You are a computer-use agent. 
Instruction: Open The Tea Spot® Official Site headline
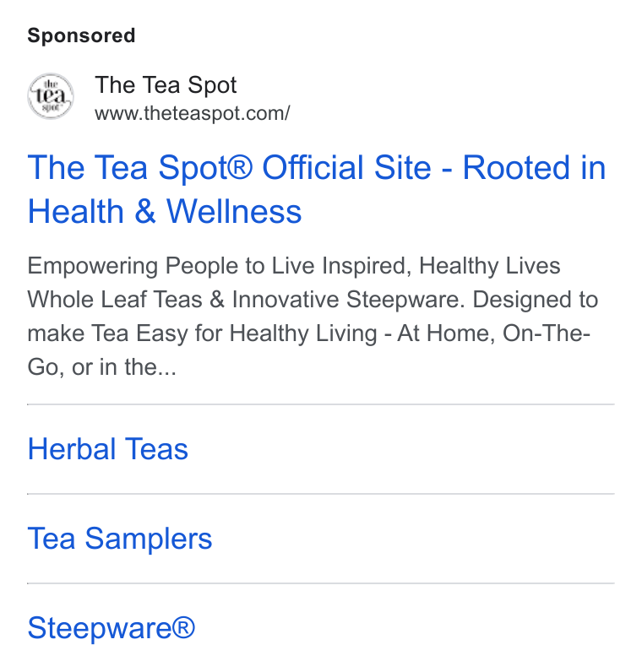click(317, 189)
